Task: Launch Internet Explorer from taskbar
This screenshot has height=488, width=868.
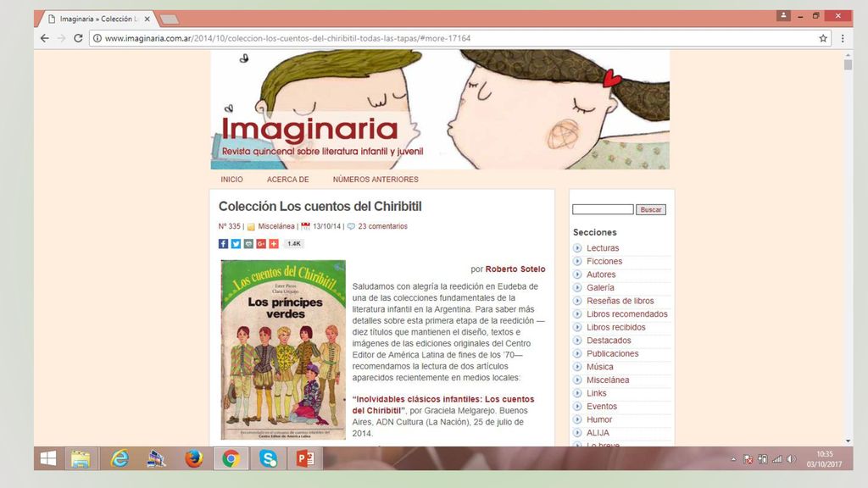Action: (119, 458)
